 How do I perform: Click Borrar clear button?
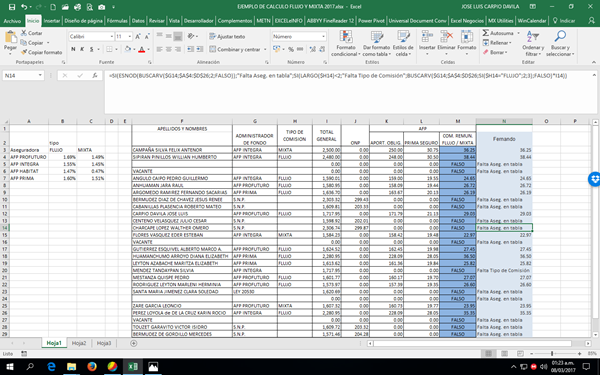pos(494,52)
